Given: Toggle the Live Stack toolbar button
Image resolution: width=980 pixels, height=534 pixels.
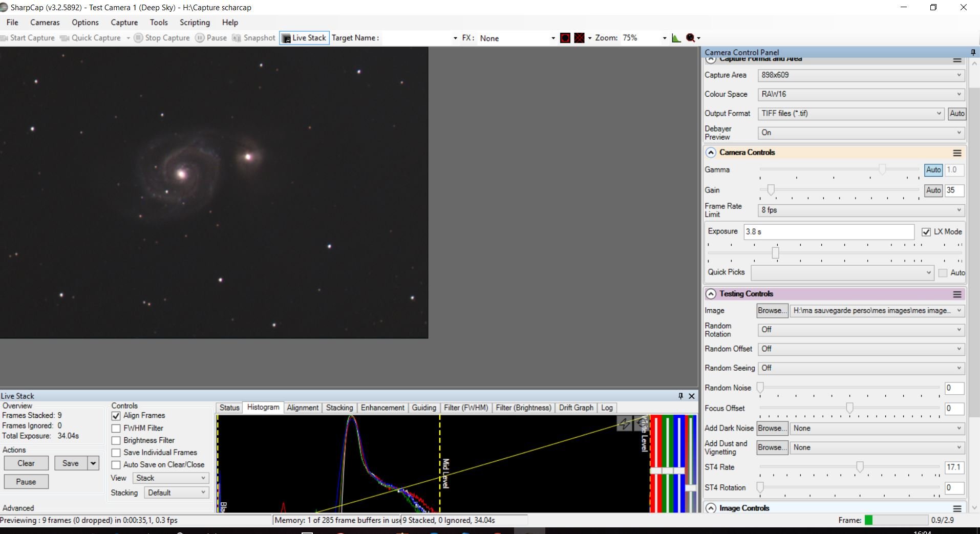Looking at the screenshot, I should pyautogui.click(x=304, y=38).
